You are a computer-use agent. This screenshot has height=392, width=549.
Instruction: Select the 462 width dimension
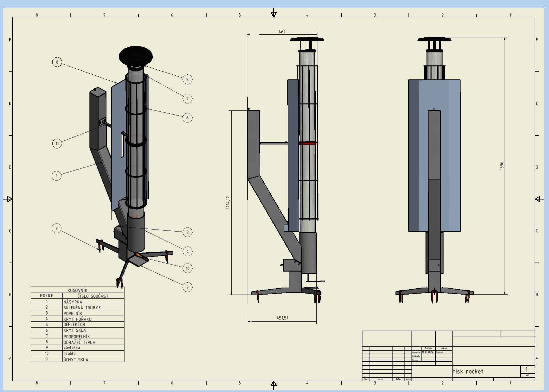pyautogui.click(x=282, y=32)
